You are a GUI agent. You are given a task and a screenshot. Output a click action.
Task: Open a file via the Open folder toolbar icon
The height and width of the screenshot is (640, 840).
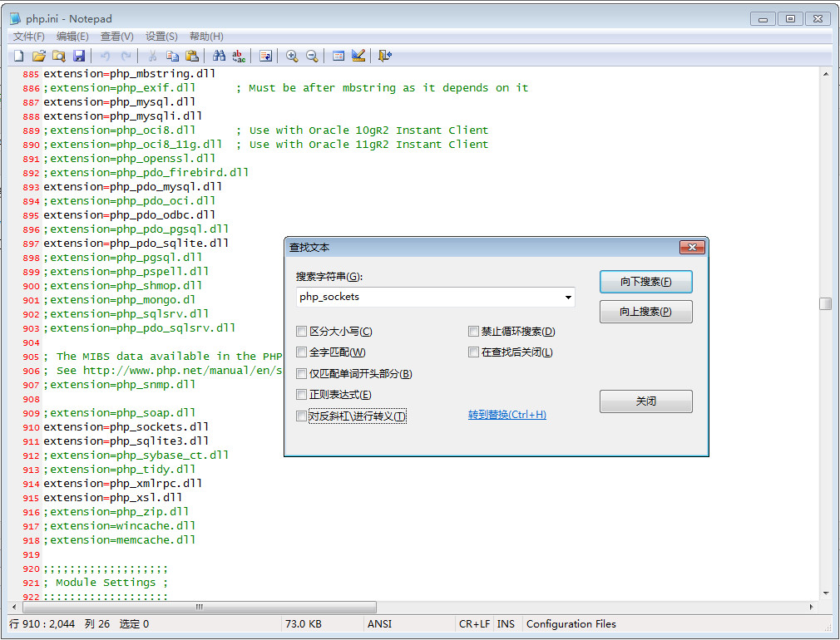(x=38, y=56)
